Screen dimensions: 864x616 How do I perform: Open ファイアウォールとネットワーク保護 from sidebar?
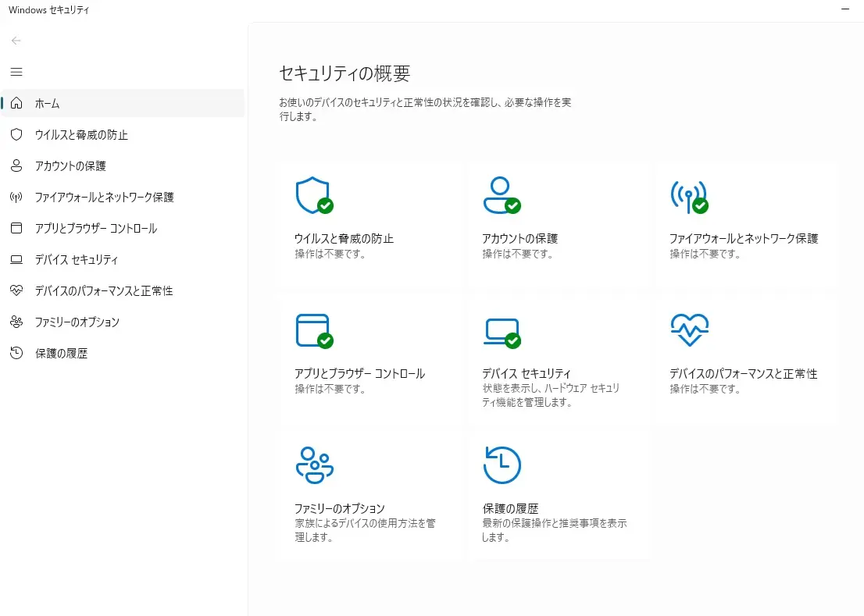tap(123, 197)
